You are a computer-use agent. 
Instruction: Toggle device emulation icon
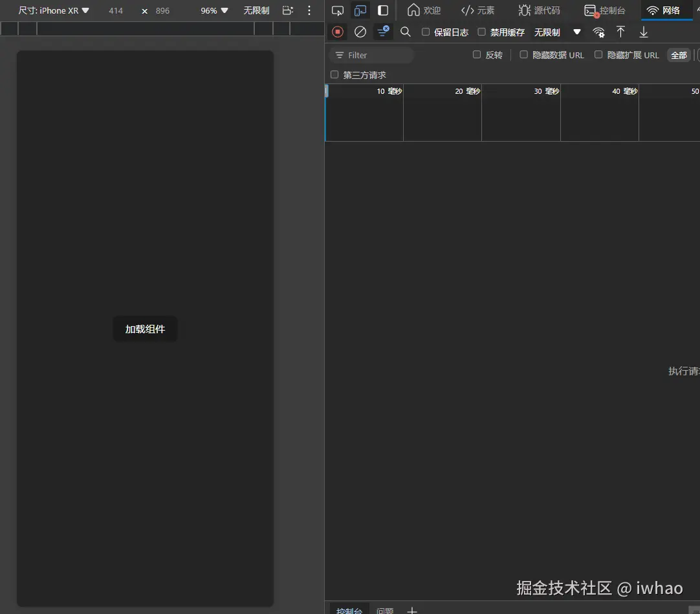[360, 10]
